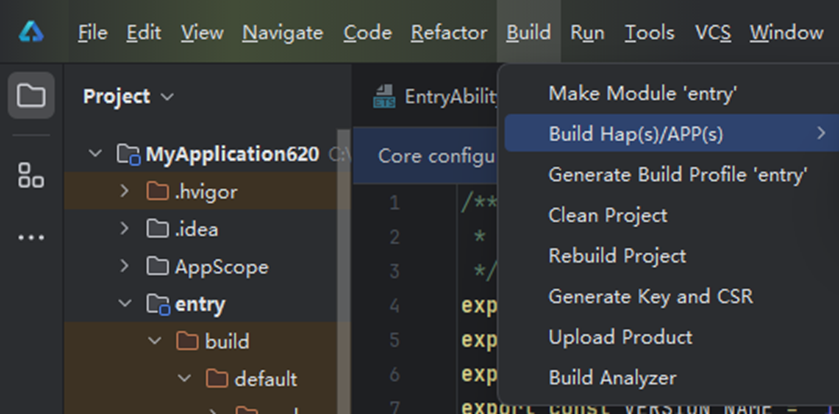Viewport: 839px width, 414px height.
Task: Open the Refactor menu
Action: (449, 33)
